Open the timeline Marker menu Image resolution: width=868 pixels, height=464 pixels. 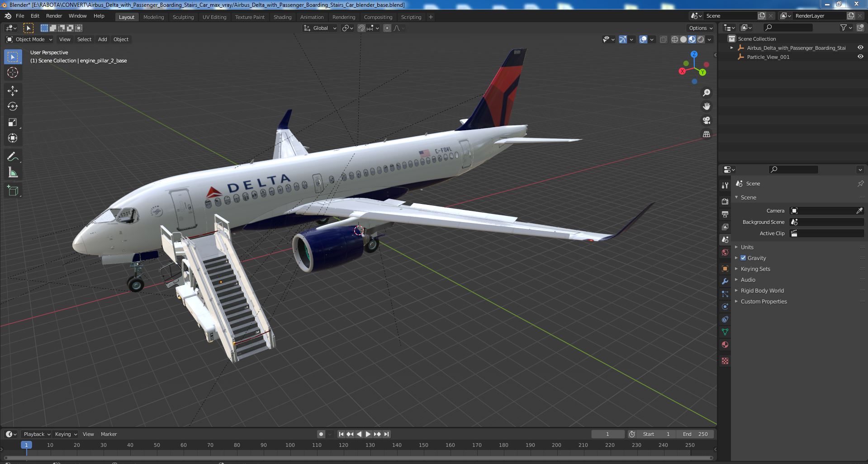(x=109, y=434)
